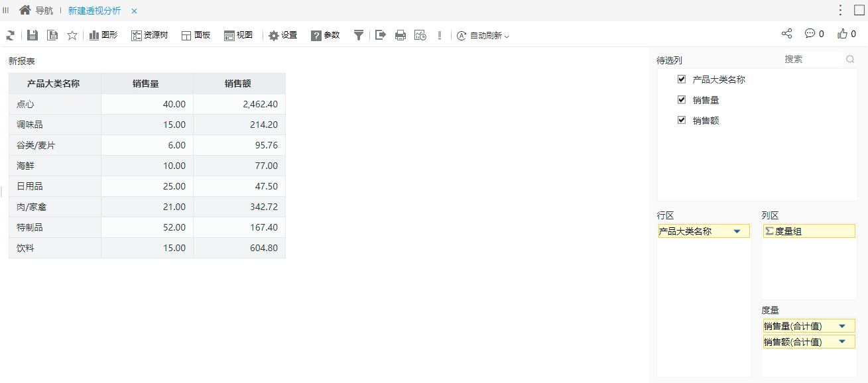The height and width of the screenshot is (383, 868).
Task: Go to 导航 home tab
Action: (36, 11)
